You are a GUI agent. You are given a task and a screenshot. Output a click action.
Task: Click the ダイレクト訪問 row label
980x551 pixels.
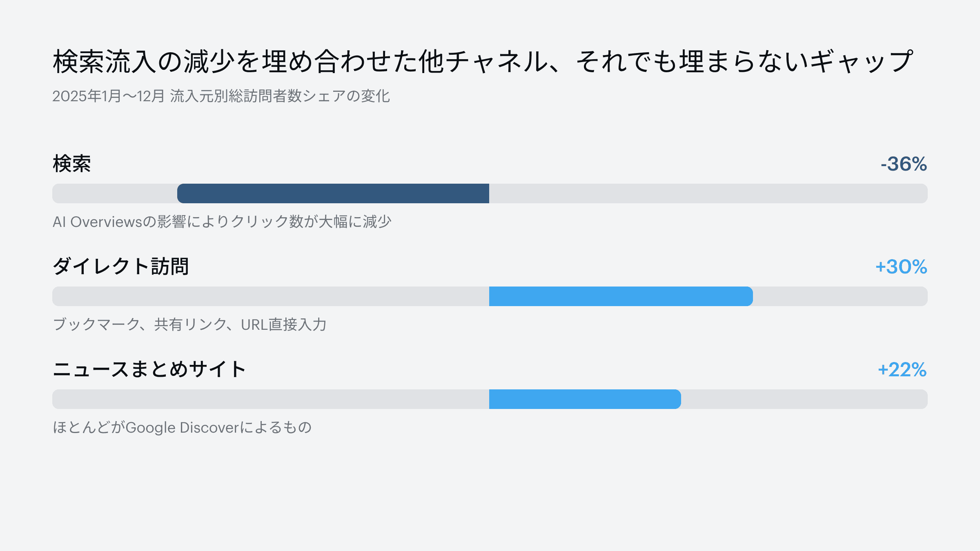121,267
